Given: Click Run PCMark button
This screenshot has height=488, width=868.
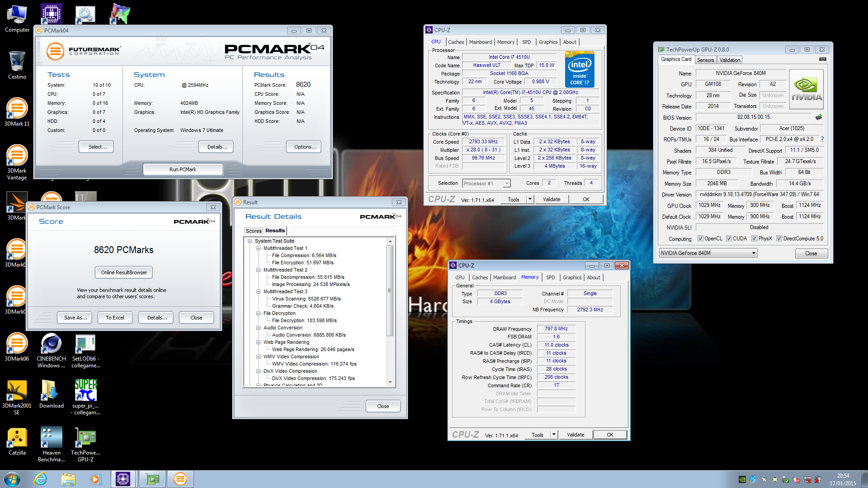Looking at the screenshot, I should 183,169.
